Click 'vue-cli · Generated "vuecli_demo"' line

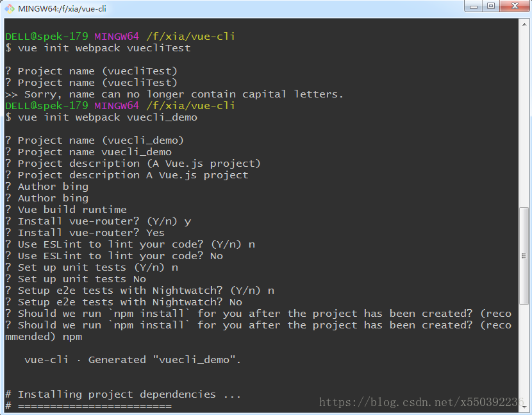[x=133, y=360]
